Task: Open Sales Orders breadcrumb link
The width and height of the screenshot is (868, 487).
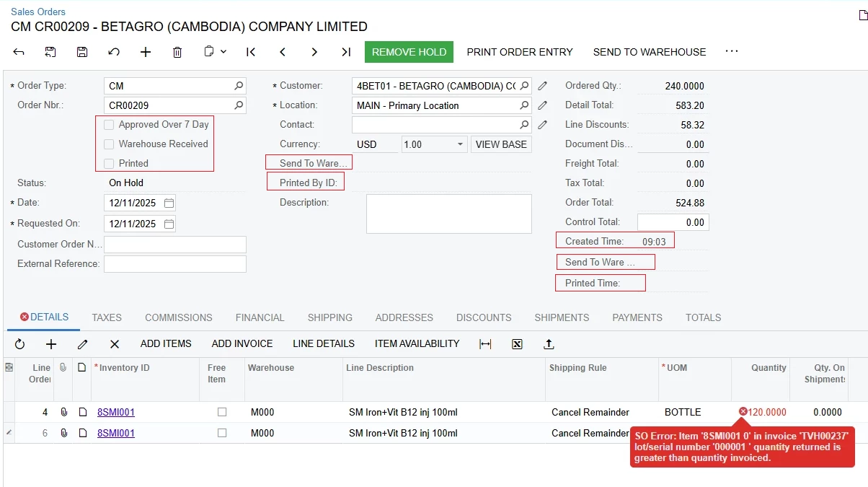Action: pyautogui.click(x=38, y=12)
